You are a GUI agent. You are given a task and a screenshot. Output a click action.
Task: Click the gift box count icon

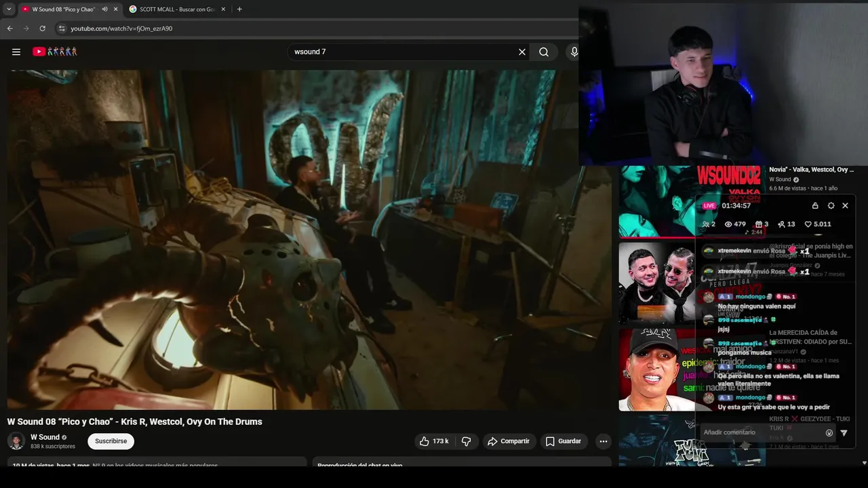[762, 224]
